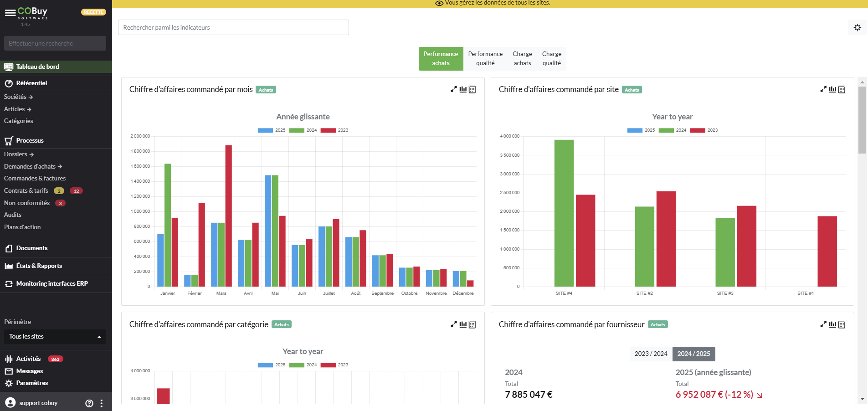Open the 'Tous les sites' perimeter dropdown

pyautogui.click(x=55, y=337)
